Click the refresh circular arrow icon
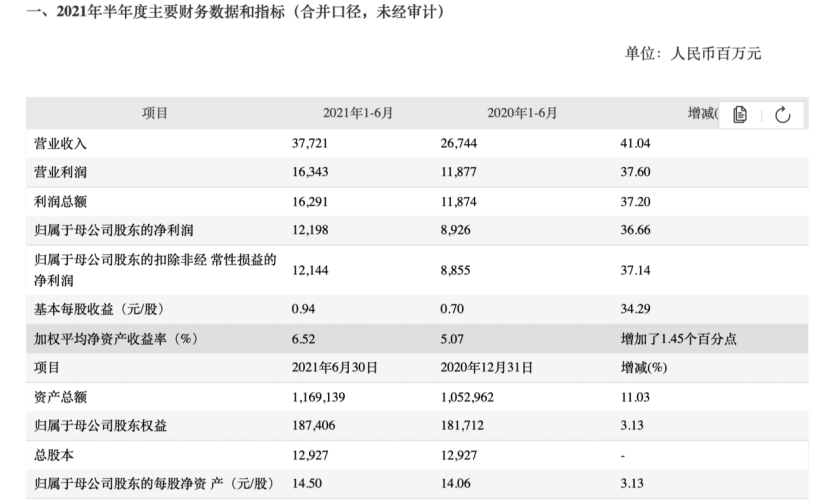Image resolution: width=830 pixels, height=504 pixels. (782, 114)
